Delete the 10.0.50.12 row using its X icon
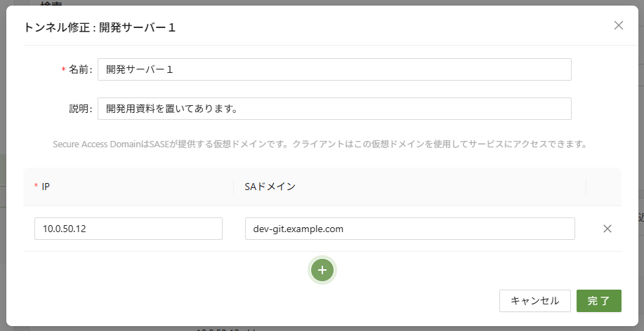Screen dimensions: 644x331 tap(607, 229)
